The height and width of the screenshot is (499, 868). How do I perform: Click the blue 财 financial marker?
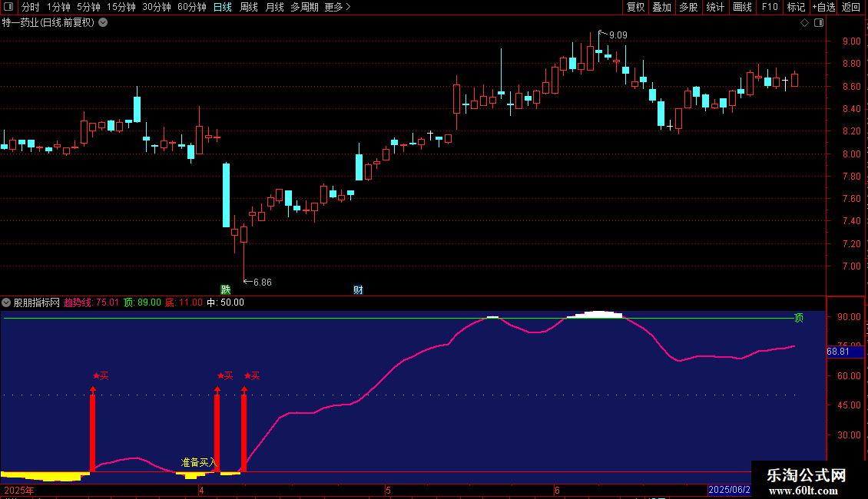click(x=358, y=290)
